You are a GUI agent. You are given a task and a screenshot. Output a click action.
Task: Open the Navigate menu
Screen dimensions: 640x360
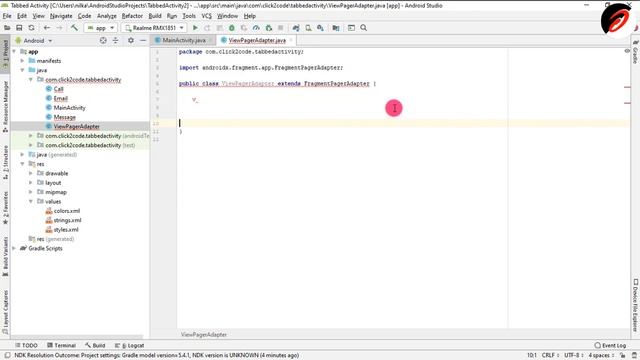pyautogui.click(x=61, y=16)
